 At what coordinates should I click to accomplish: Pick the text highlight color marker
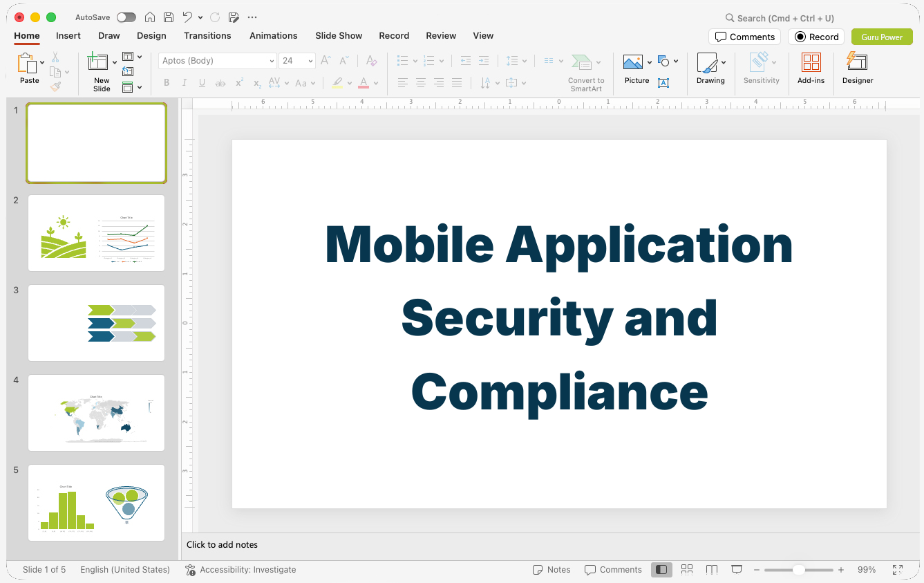point(337,83)
